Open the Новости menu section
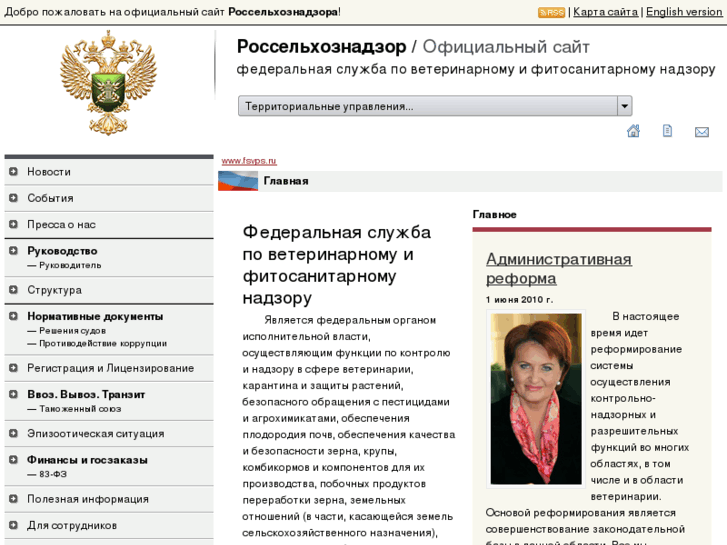This screenshot has width=727, height=545. coord(49,172)
